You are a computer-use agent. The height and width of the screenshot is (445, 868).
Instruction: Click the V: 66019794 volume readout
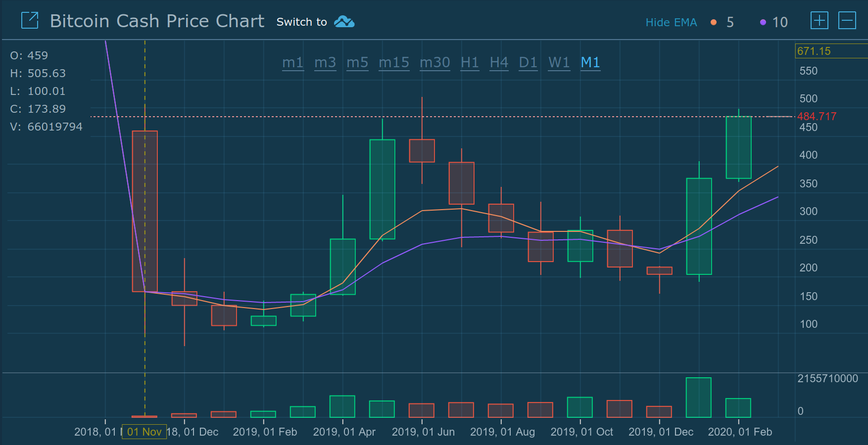[x=47, y=127]
